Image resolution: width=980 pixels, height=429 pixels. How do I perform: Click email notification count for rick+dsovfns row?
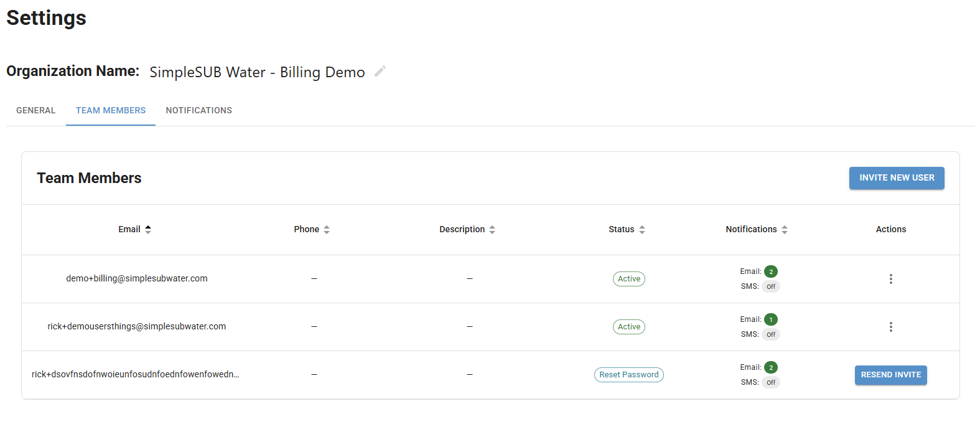pyautogui.click(x=771, y=367)
